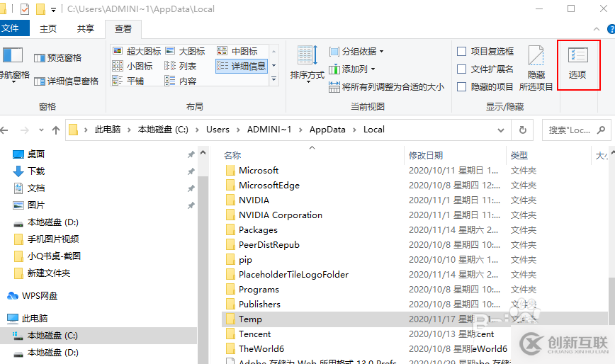
Task: Click inside the search Local box
Action: (569, 130)
